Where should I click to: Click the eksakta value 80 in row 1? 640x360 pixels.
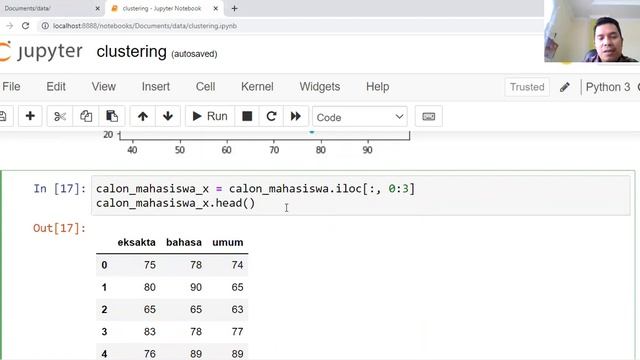(149, 287)
